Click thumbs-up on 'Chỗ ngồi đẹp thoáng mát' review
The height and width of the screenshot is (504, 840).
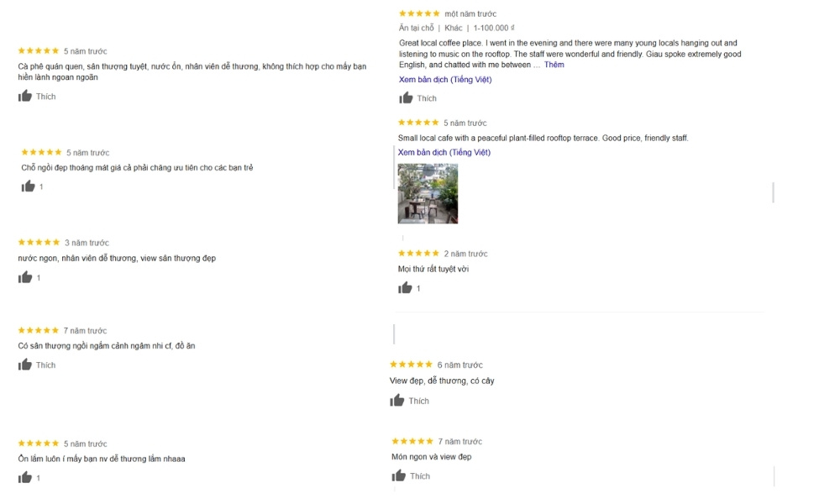(28, 186)
